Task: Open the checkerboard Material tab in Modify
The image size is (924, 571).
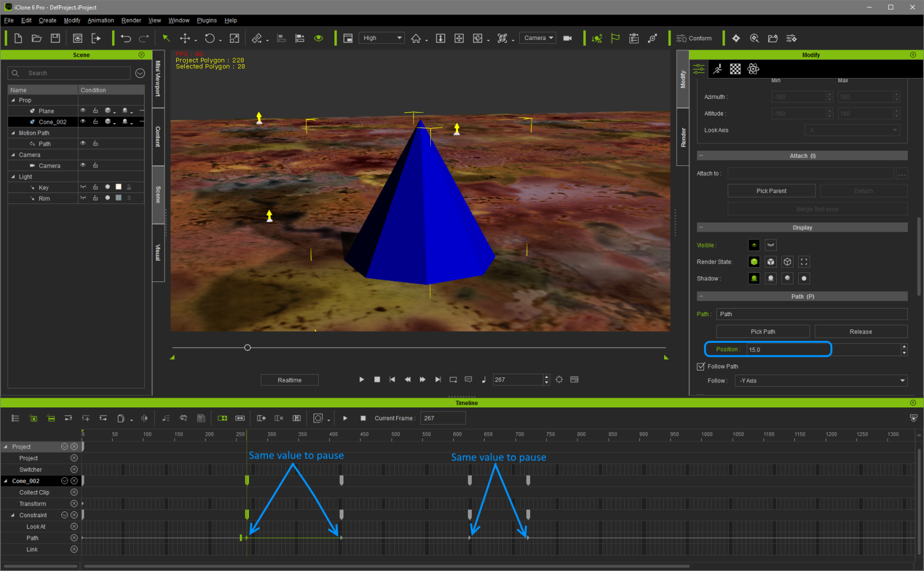Action: pyautogui.click(x=735, y=69)
